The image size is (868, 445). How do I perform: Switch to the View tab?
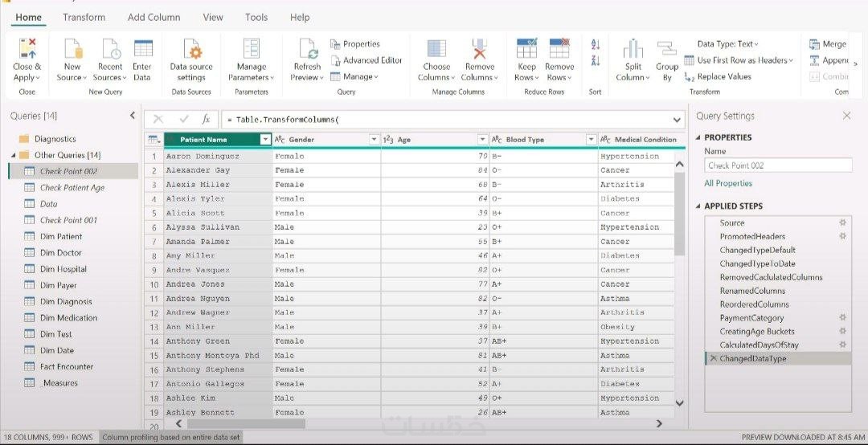212,17
